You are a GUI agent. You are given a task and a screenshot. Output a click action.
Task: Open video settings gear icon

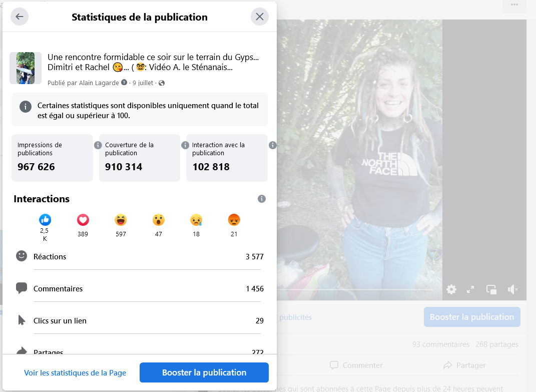pyautogui.click(x=451, y=289)
